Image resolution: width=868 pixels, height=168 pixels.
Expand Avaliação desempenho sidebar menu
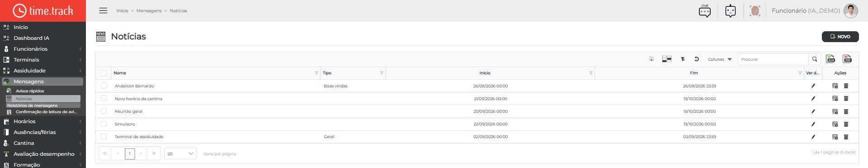pos(42,154)
